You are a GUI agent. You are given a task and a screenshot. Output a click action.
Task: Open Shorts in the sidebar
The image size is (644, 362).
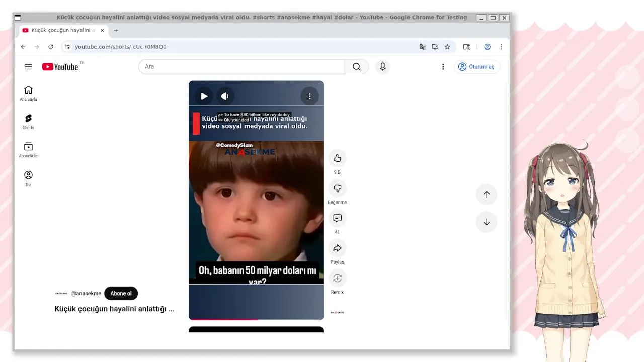[28, 122]
